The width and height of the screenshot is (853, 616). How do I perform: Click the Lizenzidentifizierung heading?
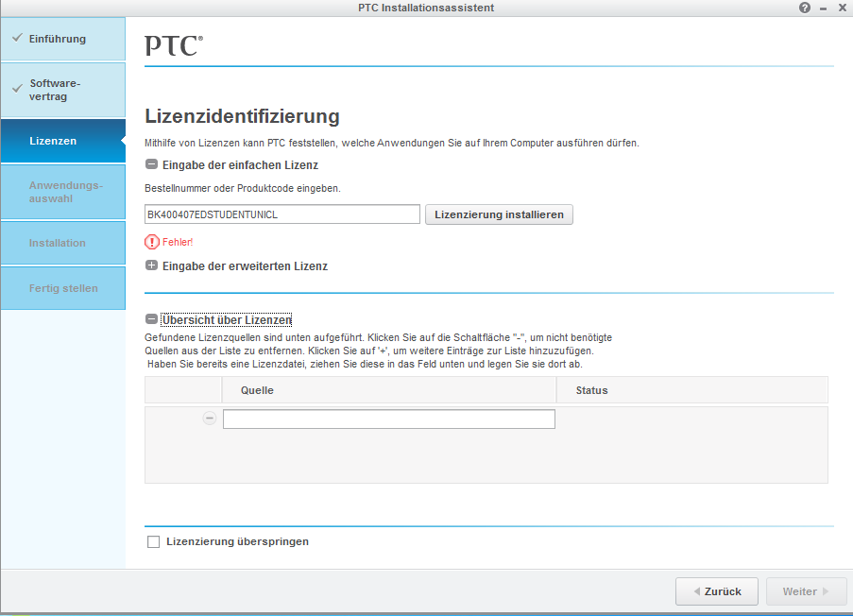pos(242,116)
